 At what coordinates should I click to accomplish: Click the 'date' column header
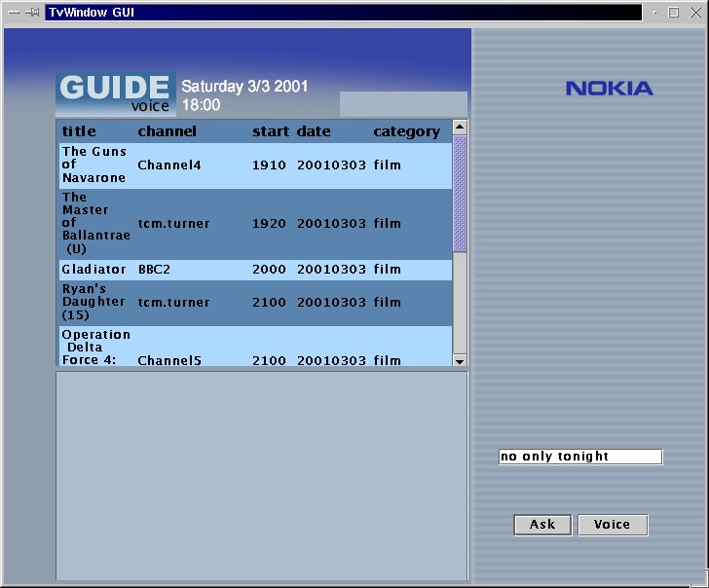[314, 131]
